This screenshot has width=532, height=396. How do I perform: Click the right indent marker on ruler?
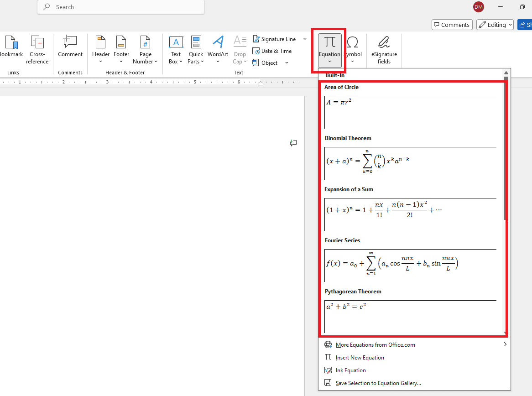[260, 83]
